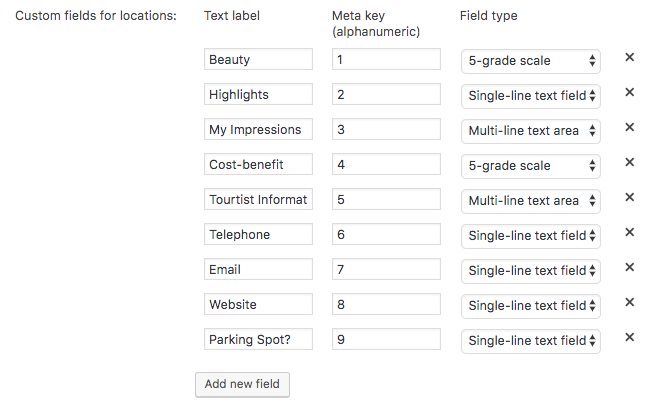Click the Website text label field
This screenshot has width=671, height=419.
click(x=258, y=305)
